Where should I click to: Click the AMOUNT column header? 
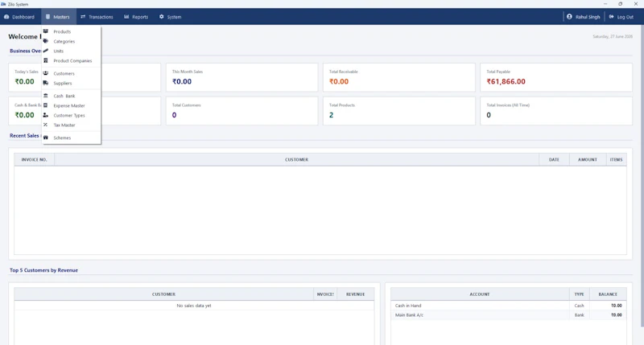(x=588, y=159)
